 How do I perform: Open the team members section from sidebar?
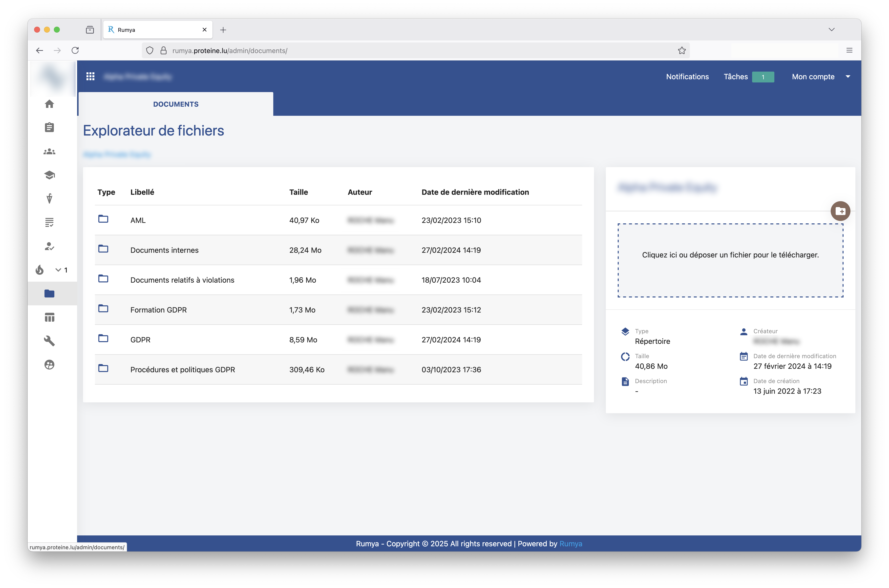49,152
